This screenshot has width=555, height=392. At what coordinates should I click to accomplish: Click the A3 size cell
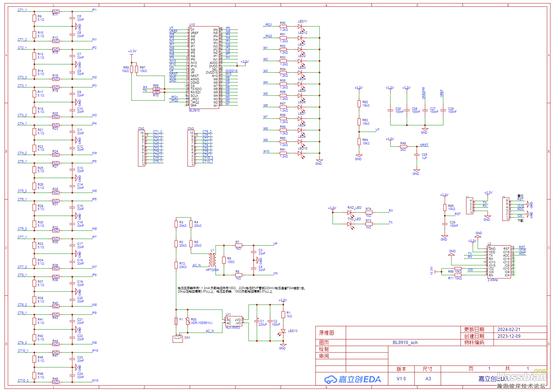point(428,379)
